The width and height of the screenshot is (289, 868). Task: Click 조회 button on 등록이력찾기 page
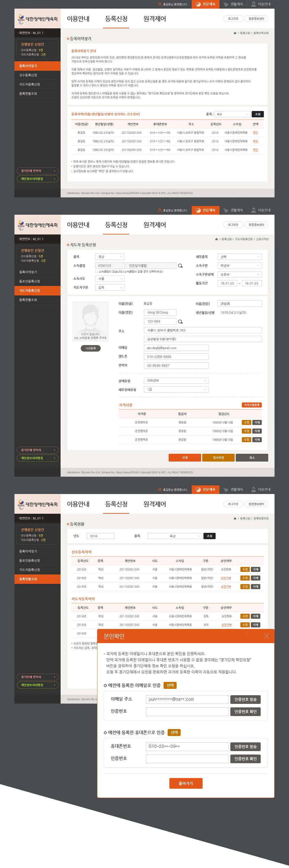(258, 114)
